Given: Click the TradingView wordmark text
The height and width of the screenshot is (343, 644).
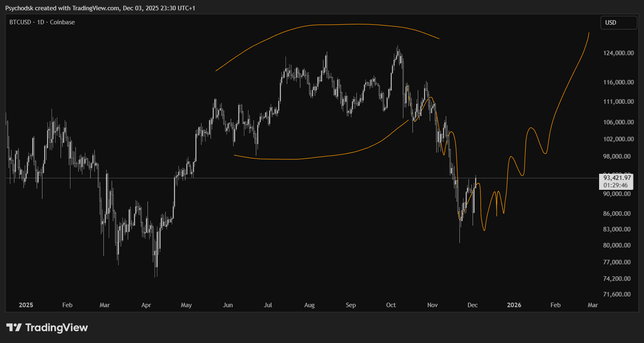Looking at the screenshot, I should pos(56,328).
